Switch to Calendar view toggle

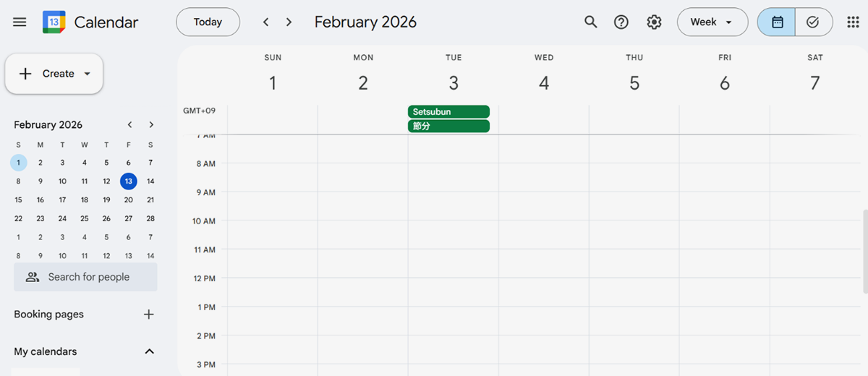[777, 22]
